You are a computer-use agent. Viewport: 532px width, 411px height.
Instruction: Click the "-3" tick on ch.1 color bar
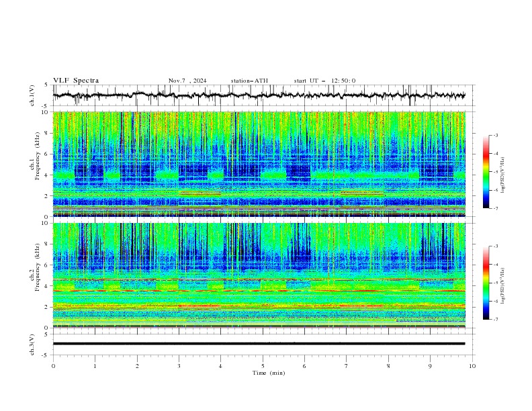[x=495, y=135]
